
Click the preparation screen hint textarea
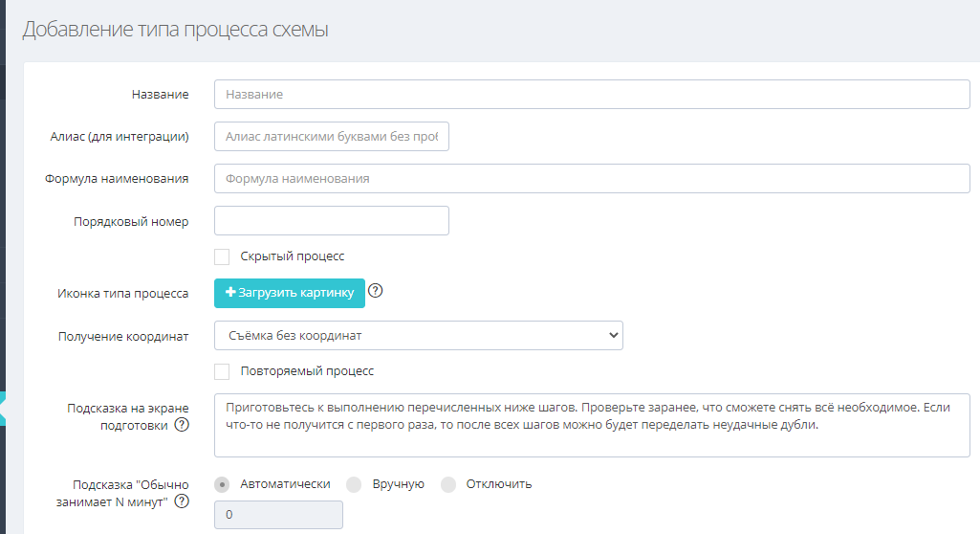click(x=592, y=425)
